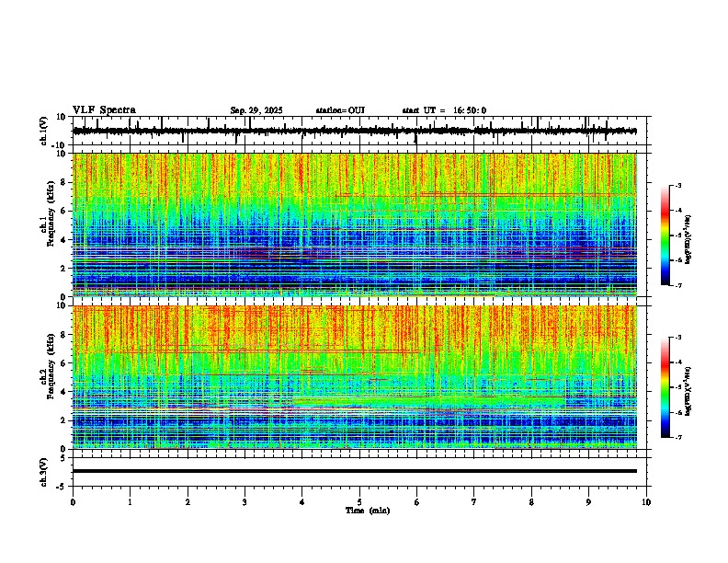Click bottom time axis tick label "4"
728x563 pixels.
point(302,502)
